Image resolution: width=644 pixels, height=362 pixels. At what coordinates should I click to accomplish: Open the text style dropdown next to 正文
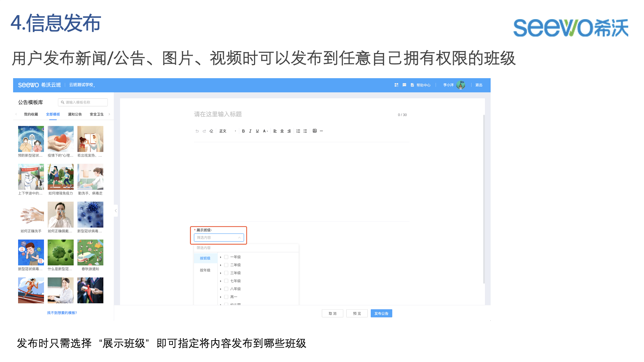236,131
